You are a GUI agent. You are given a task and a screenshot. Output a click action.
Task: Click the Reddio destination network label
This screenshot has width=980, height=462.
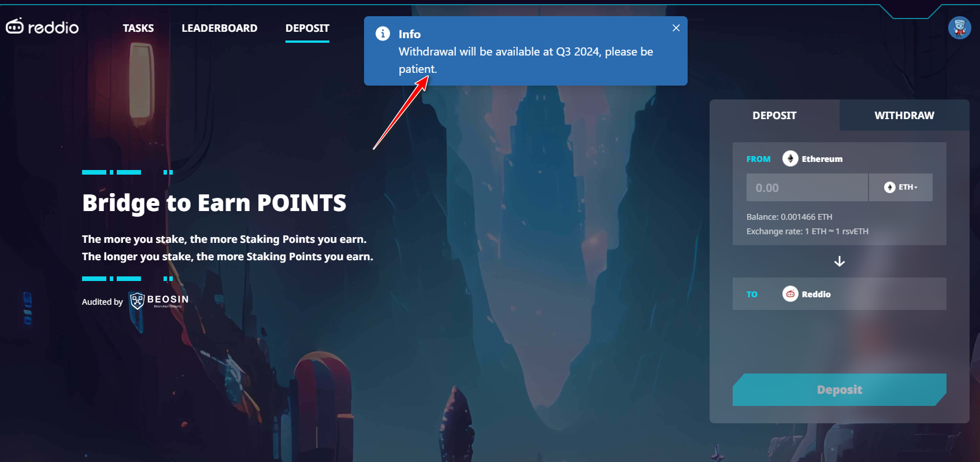(816, 294)
